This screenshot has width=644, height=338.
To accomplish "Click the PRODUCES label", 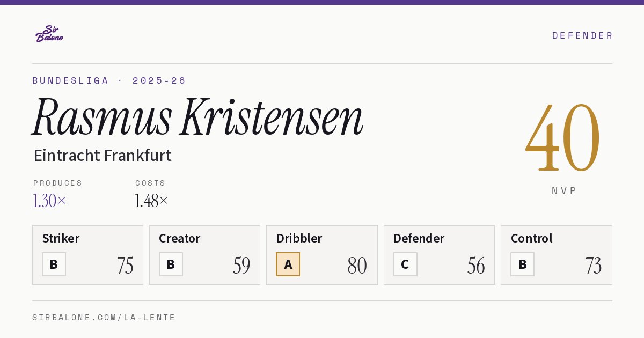I will [57, 183].
